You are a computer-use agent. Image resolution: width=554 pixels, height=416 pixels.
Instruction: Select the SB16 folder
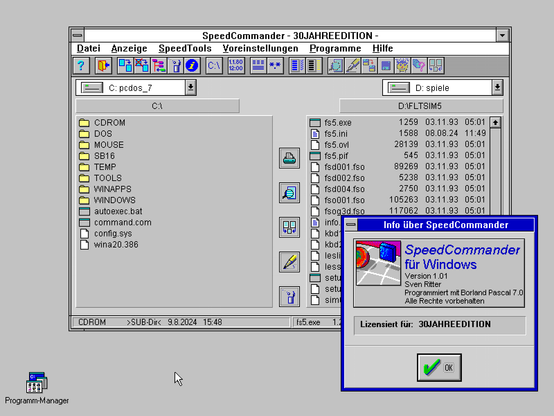[x=97, y=156]
